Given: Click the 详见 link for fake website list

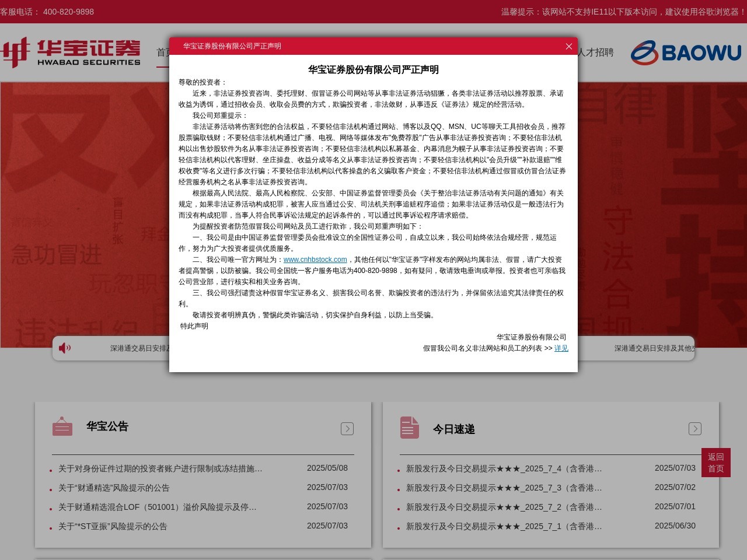Looking at the screenshot, I should pos(561,348).
